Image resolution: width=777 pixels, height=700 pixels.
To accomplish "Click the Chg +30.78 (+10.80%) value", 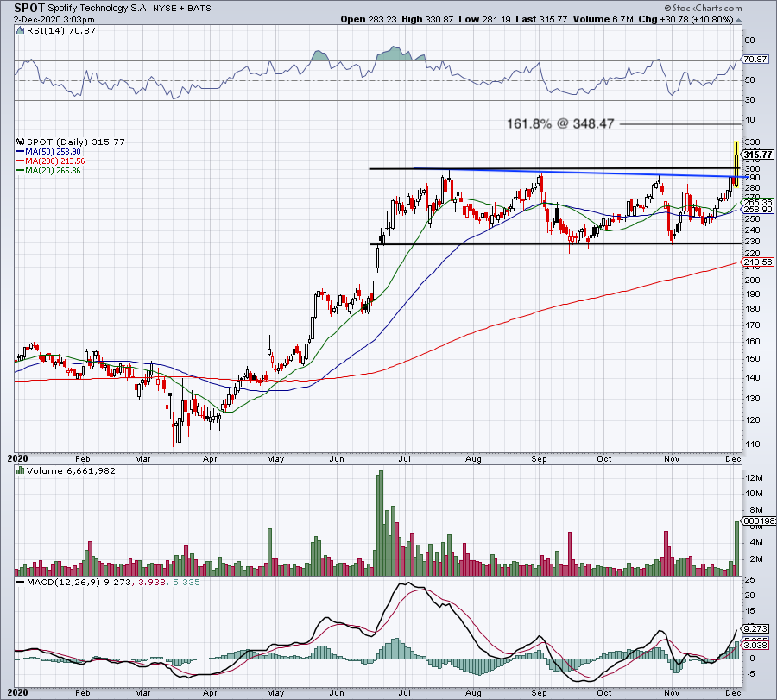I will pos(685,19).
